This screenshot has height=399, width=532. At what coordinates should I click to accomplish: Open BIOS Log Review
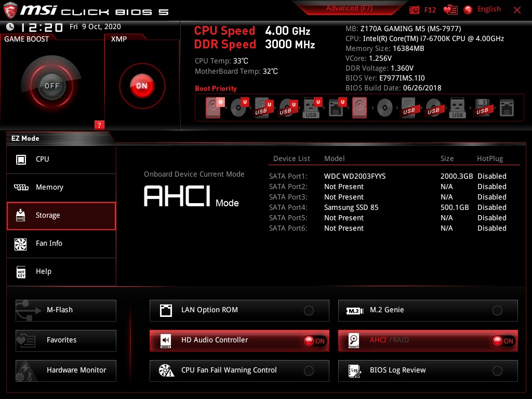coord(428,371)
